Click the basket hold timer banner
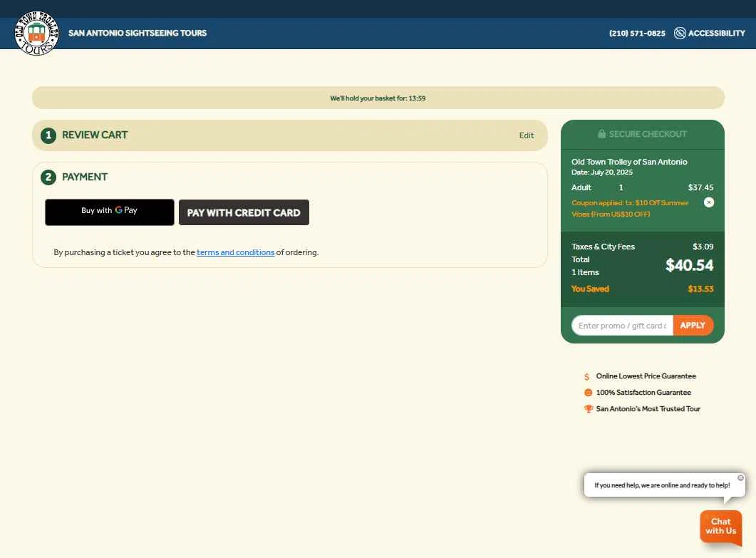Image resolution: width=756 pixels, height=558 pixels. [x=378, y=98]
